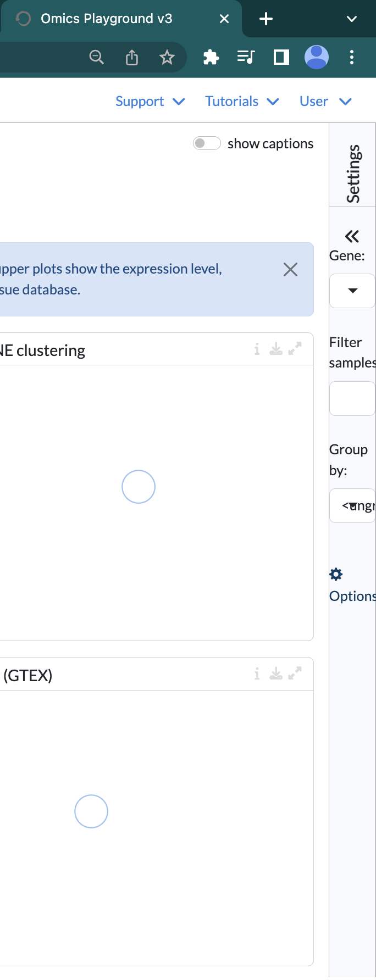Dismiss the expression level info message
This screenshot has width=376, height=980.
point(290,269)
